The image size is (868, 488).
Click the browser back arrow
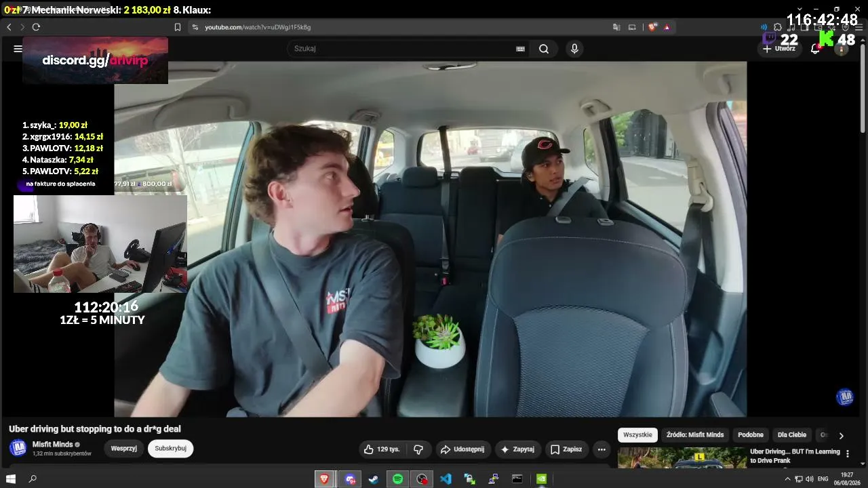[9, 27]
